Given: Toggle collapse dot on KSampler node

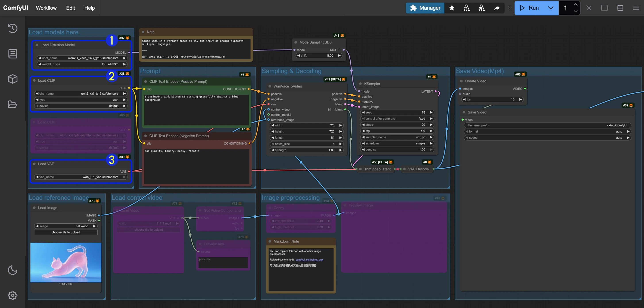Looking at the screenshot, I should click(361, 84).
